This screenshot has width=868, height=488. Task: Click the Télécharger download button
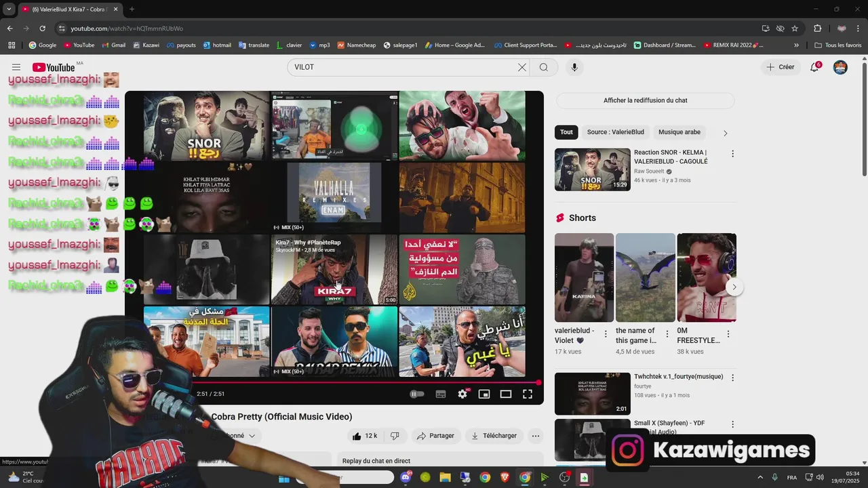(x=494, y=436)
